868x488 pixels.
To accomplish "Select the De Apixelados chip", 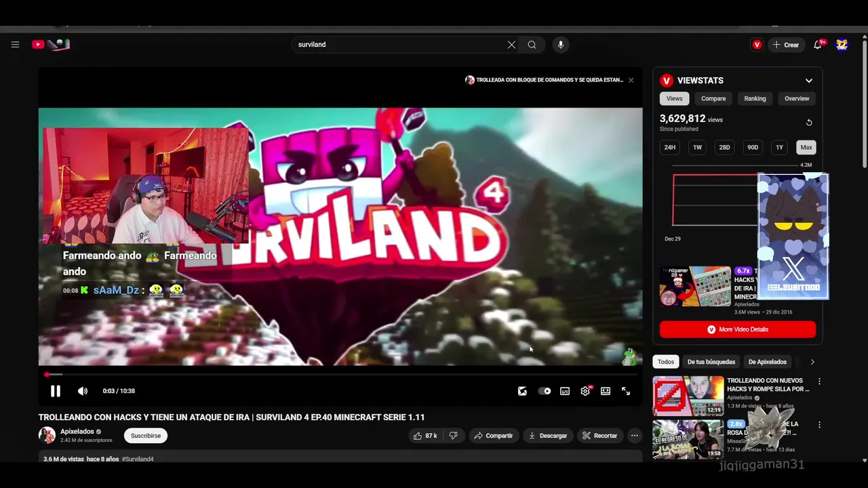I will point(768,362).
